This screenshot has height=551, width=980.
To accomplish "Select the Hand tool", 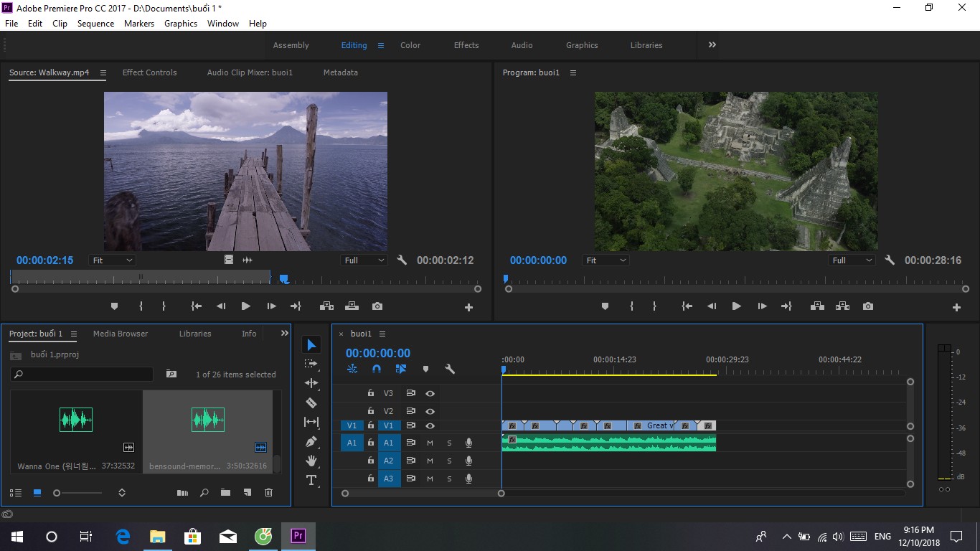I will click(x=311, y=461).
